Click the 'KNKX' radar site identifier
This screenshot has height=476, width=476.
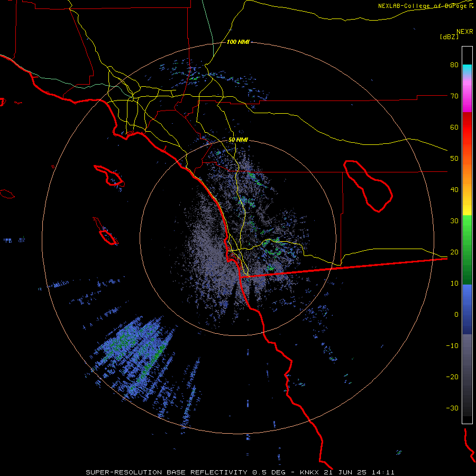[309, 472]
